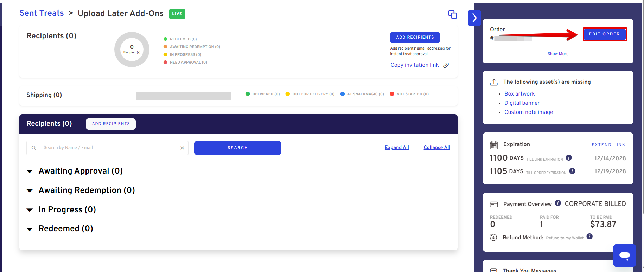Click info icon next to order expiration

click(572, 171)
